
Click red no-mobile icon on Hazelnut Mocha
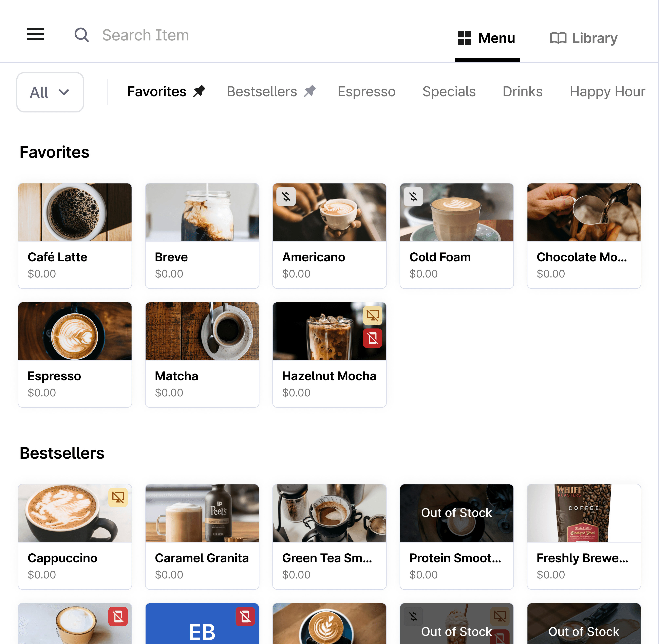click(373, 338)
